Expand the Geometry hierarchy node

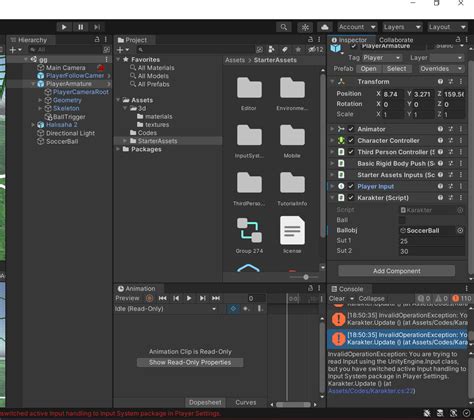tap(40, 100)
